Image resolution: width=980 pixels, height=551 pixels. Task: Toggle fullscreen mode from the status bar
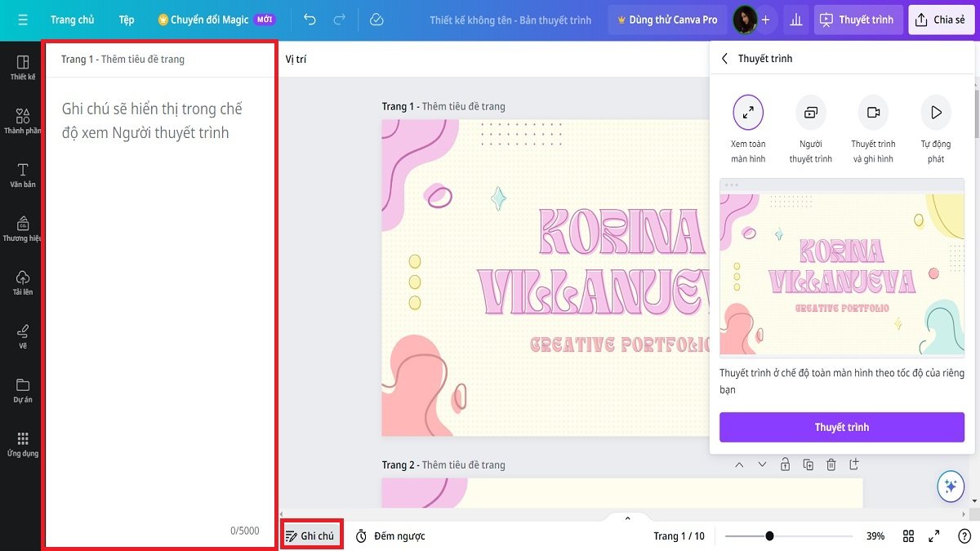coord(934,536)
